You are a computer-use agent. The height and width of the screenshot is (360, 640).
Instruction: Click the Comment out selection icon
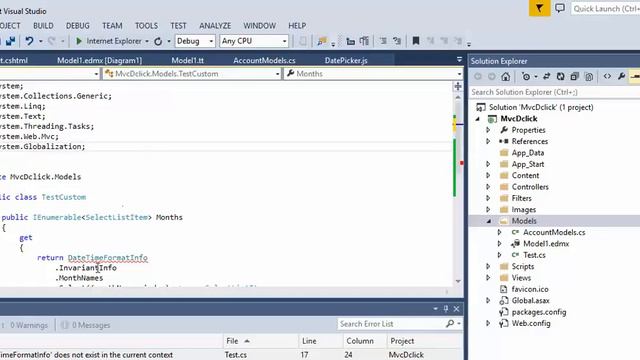pyautogui.click(x=383, y=41)
